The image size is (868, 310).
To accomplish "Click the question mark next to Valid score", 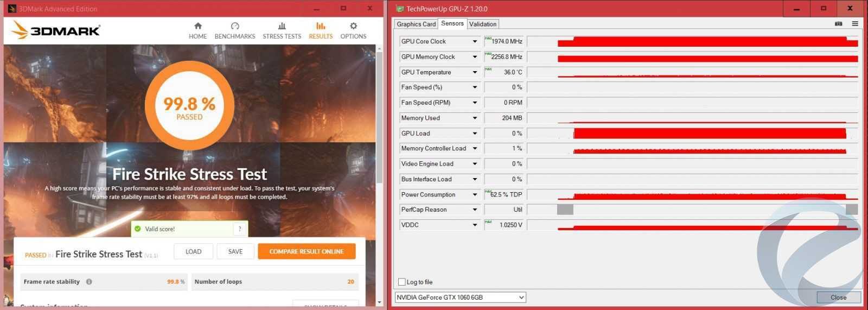I will (x=240, y=229).
